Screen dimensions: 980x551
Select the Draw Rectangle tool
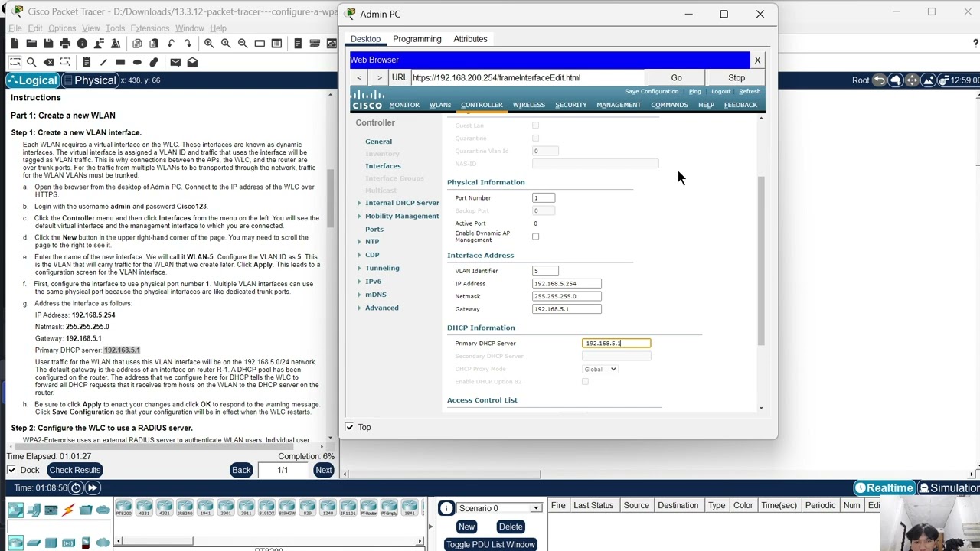click(x=120, y=62)
